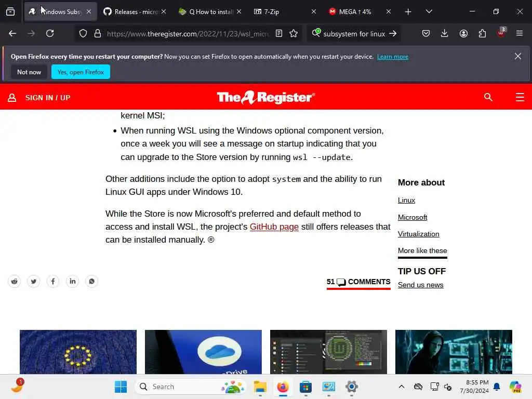This screenshot has width=532, height=399.
Task: Open Windows Start menu
Action: coord(121,387)
